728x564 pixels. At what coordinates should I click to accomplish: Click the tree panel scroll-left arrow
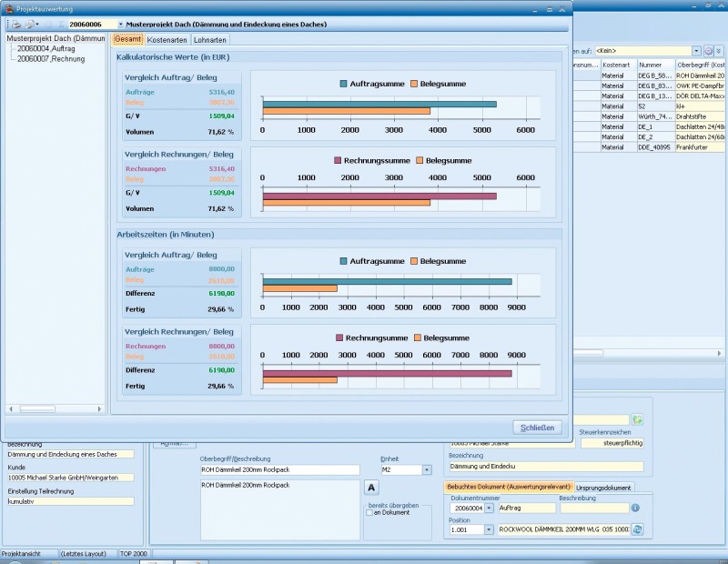pyautogui.click(x=11, y=409)
